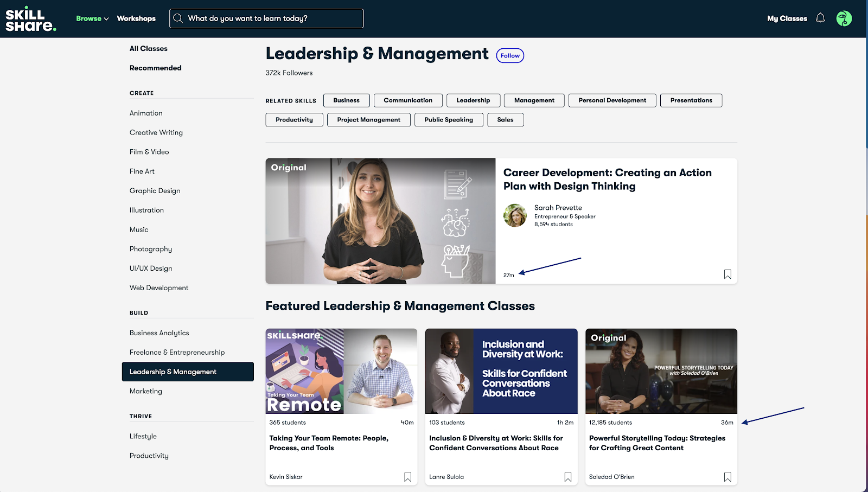
Task: Open the user profile avatar menu
Action: (x=844, y=18)
